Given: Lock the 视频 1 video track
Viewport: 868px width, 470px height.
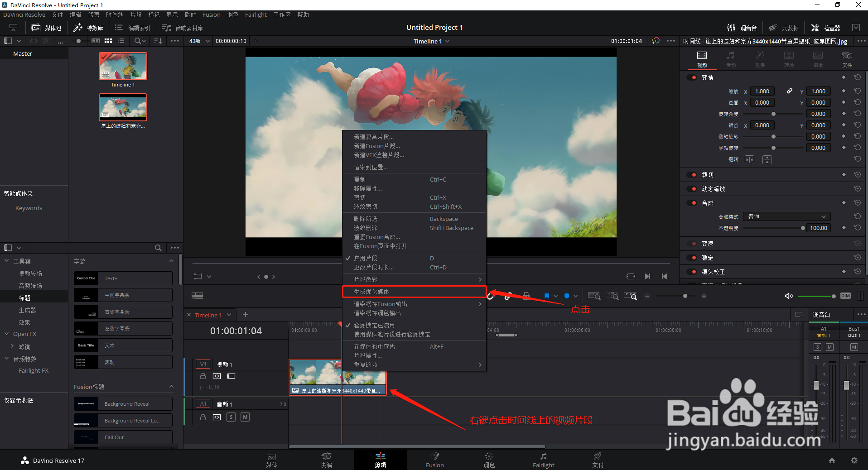Looking at the screenshot, I should [203, 376].
